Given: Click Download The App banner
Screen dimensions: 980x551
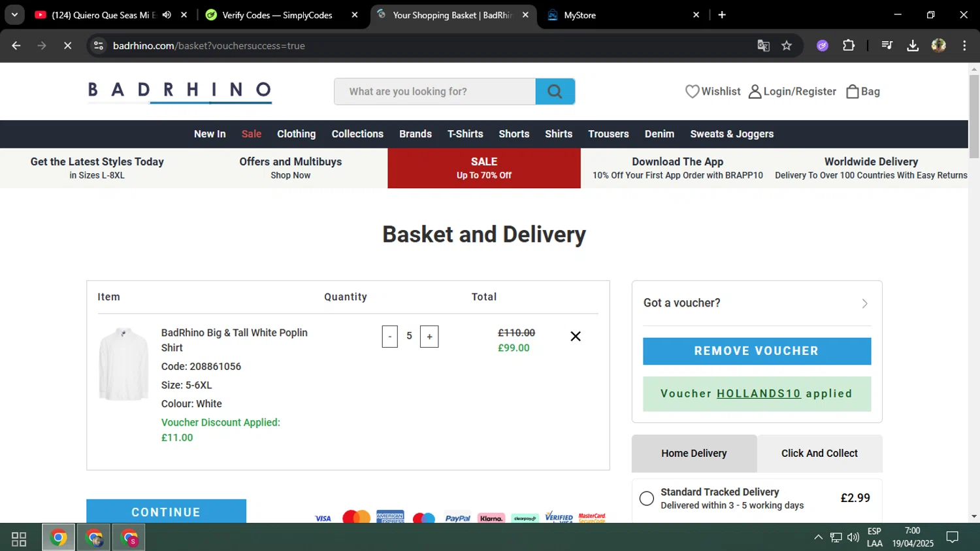Looking at the screenshot, I should [x=678, y=168].
